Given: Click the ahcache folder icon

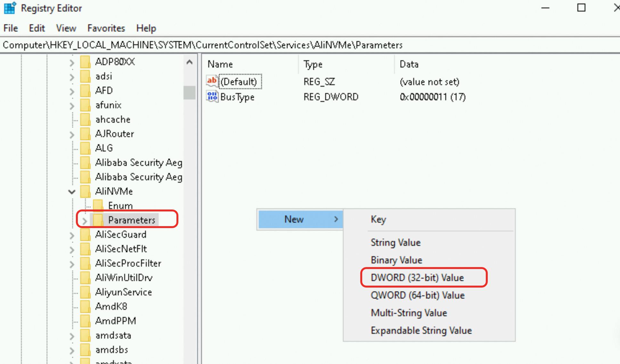Looking at the screenshot, I should (x=85, y=119).
